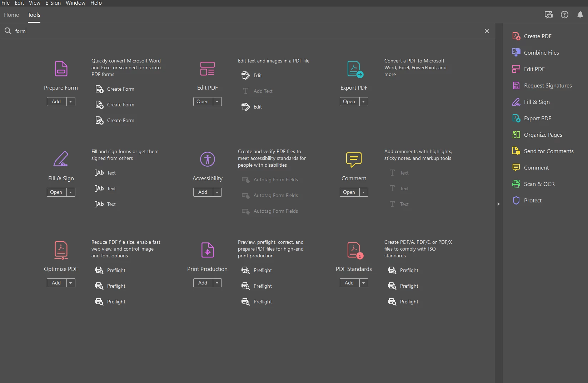Click the Add button for Optimize PDF
This screenshot has height=383, width=588.
56,283
